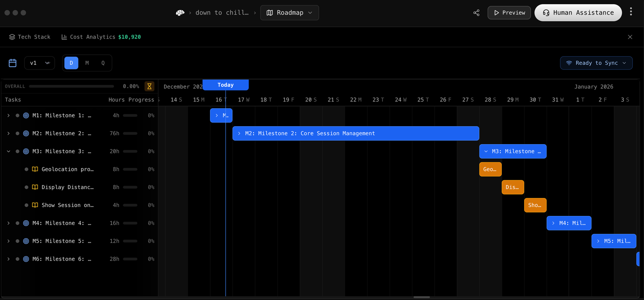
Task: Click the book icon for Geolocation task
Action: click(35, 169)
